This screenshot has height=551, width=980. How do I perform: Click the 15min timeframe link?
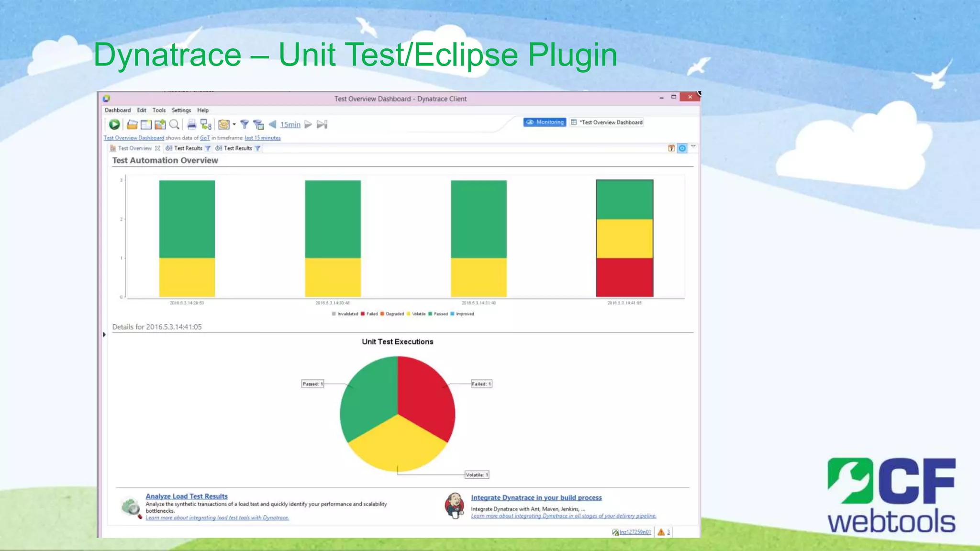point(290,124)
